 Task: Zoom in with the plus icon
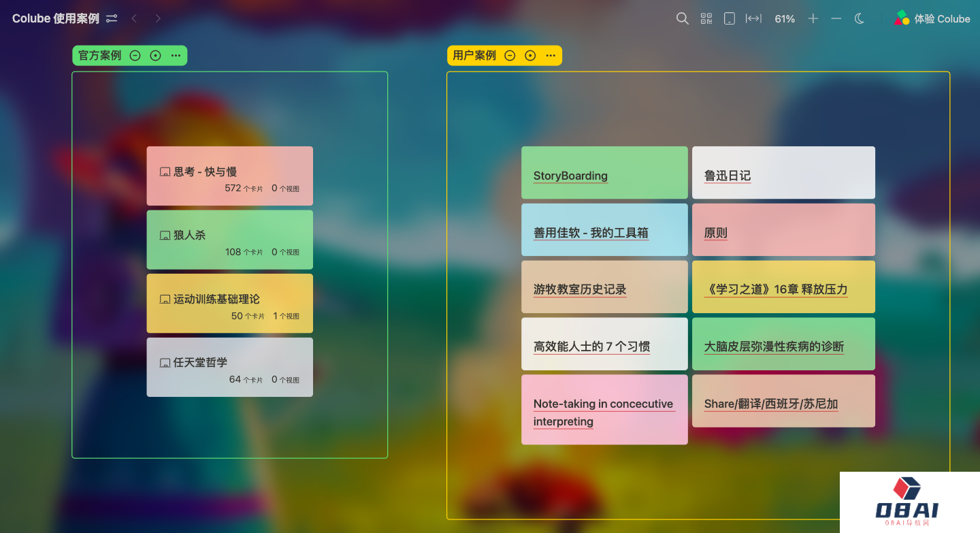(813, 19)
